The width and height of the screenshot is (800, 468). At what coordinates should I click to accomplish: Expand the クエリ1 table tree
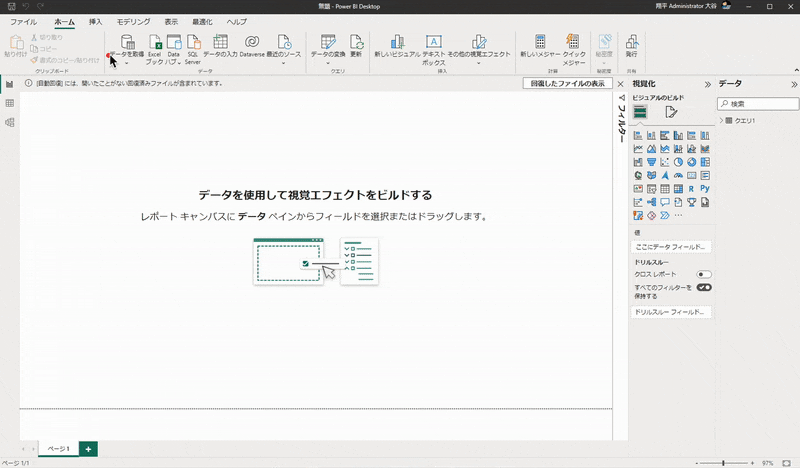tap(722, 120)
